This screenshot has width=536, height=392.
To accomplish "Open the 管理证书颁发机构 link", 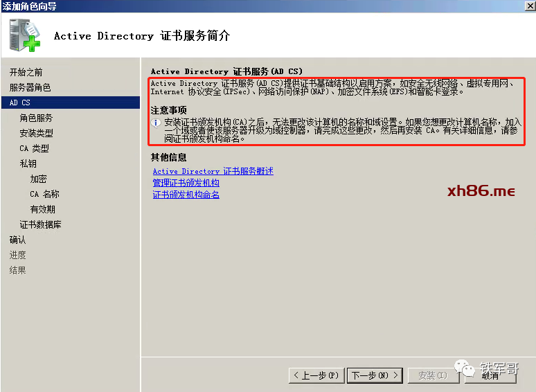I will click(186, 183).
